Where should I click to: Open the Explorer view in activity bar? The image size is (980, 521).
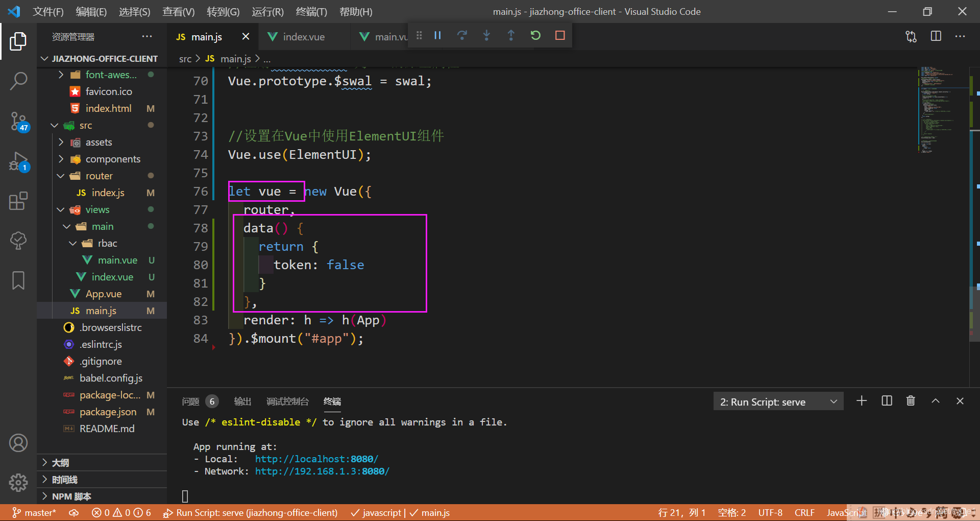[18, 41]
